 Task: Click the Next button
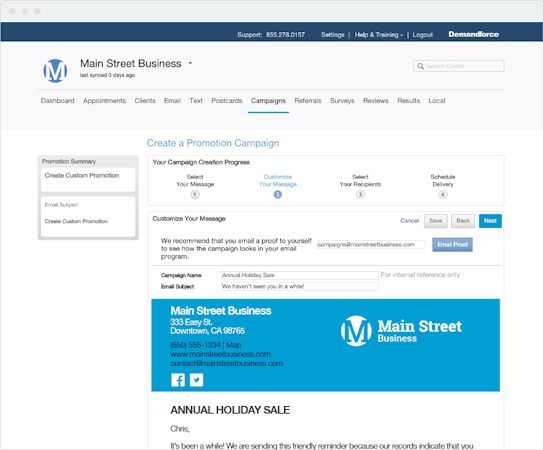pos(490,221)
